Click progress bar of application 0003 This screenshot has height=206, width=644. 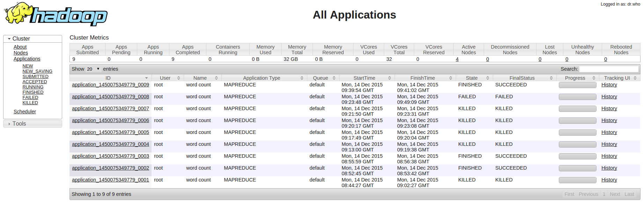coord(577,156)
